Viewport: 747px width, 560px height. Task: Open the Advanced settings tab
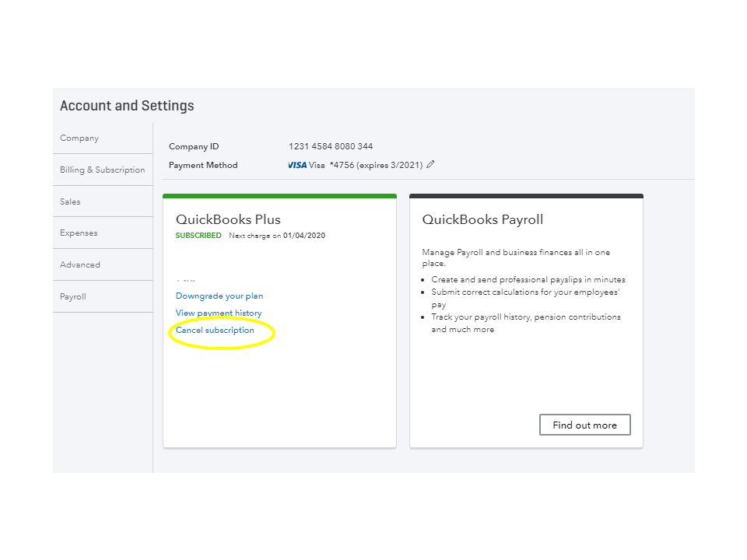[x=80, y=264]
